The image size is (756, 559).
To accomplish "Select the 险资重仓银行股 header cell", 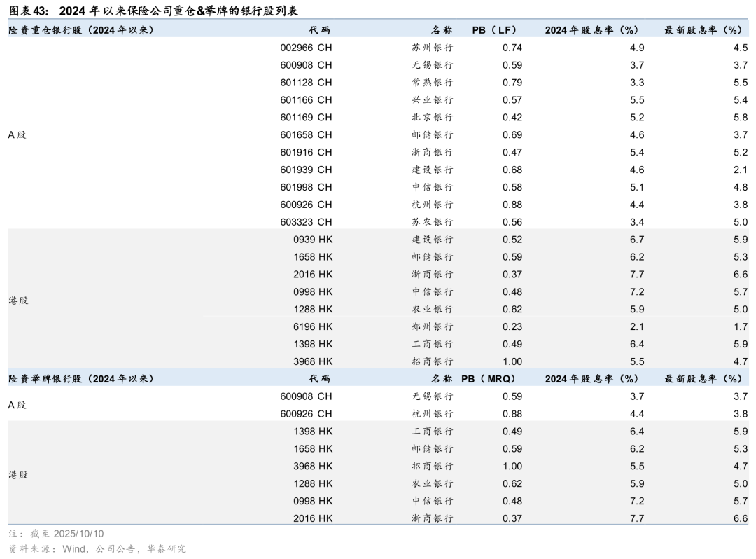I will coord(80,30).
